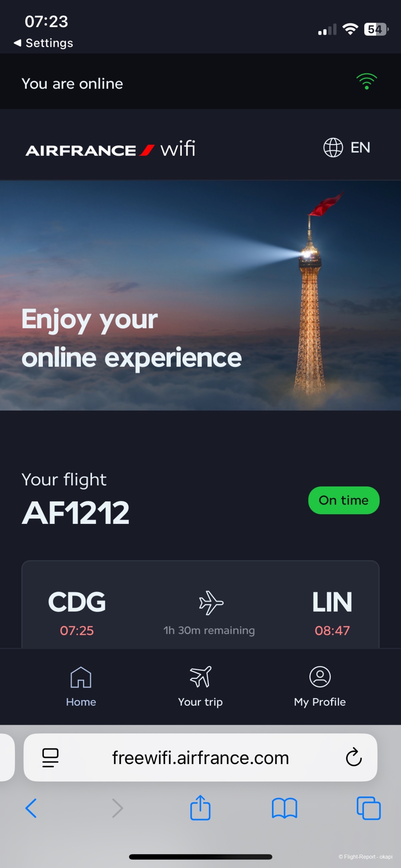The image size is (401, 868).
Task: Open My Profile tab
Action: 320,686
